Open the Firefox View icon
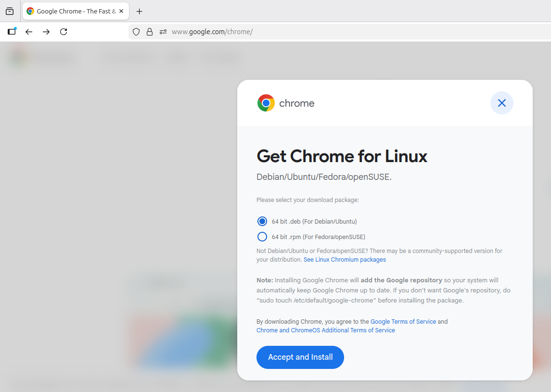This screenshot has height=392, width=551. (10, 11)
